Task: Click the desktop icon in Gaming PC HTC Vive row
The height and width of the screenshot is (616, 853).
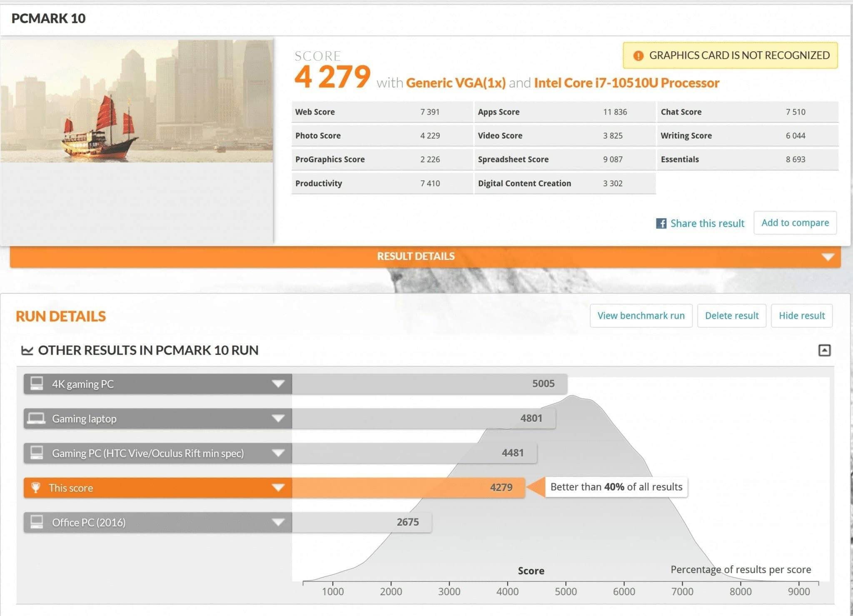Action: [x=37, y=452]
